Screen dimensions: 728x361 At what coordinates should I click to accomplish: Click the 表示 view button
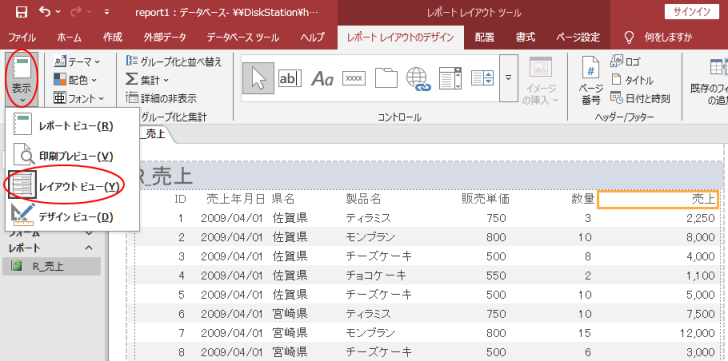(x=22, y=79)
